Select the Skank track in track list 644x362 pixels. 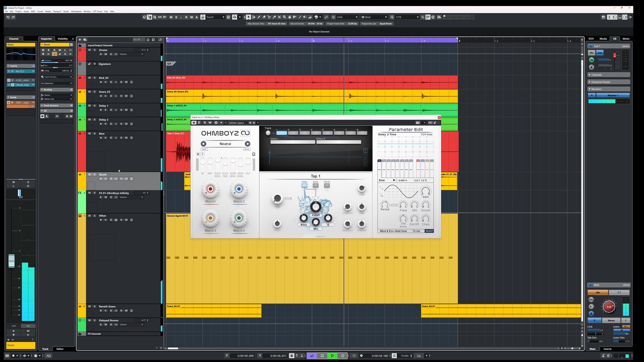(123, 181)
